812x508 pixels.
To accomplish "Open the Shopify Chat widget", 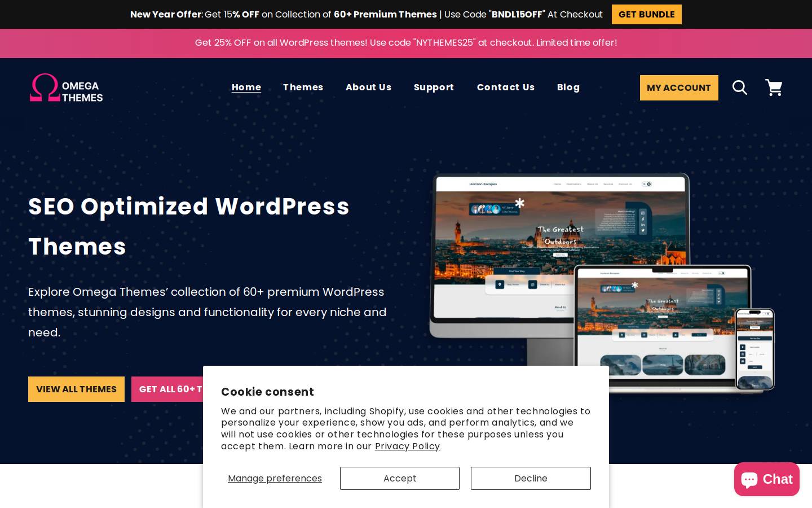I will (766, 479).
